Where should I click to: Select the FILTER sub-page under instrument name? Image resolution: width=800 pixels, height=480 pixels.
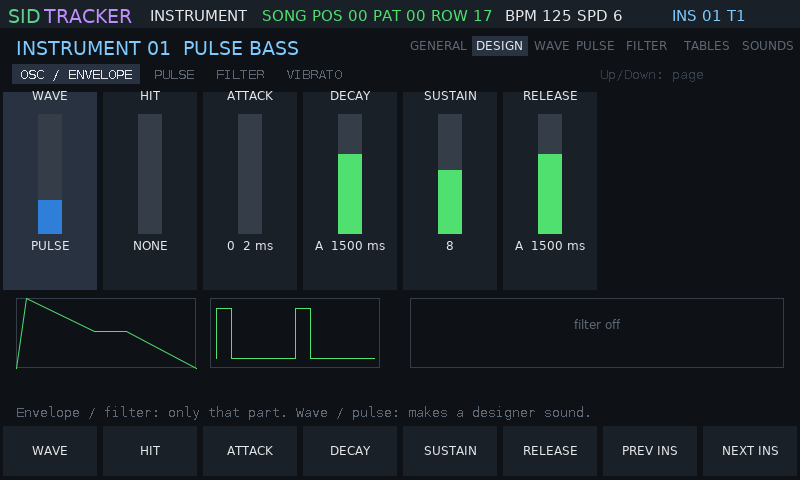click(x=240, y=74)
